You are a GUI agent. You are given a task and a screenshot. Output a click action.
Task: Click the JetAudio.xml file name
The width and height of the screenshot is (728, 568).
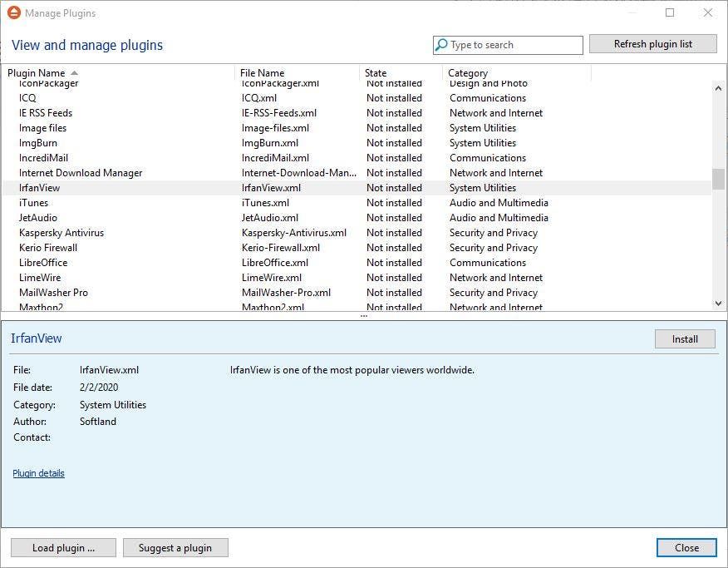tap(270, 217)
